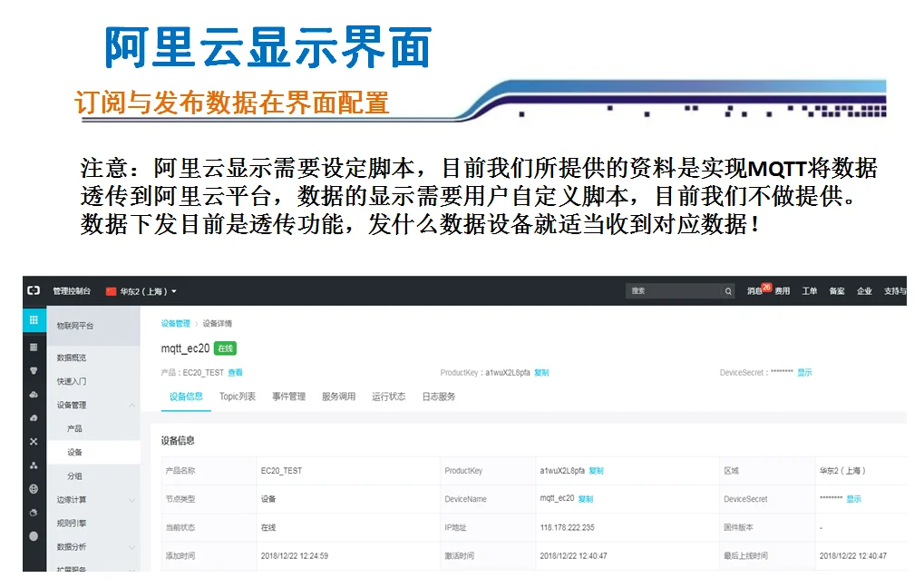Select the 日志服务 tab
Viewport: 924px width, 588px height.
439,397
